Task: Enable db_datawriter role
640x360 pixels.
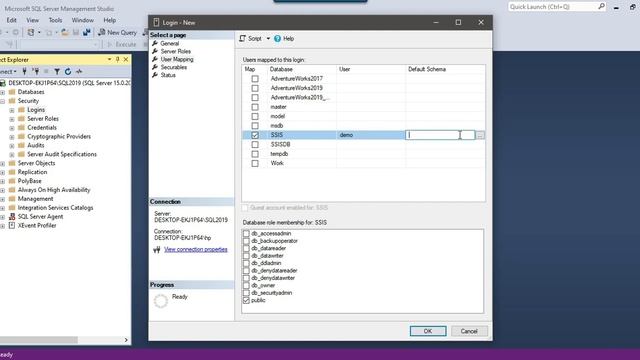Action: click(x=246, y=256)
